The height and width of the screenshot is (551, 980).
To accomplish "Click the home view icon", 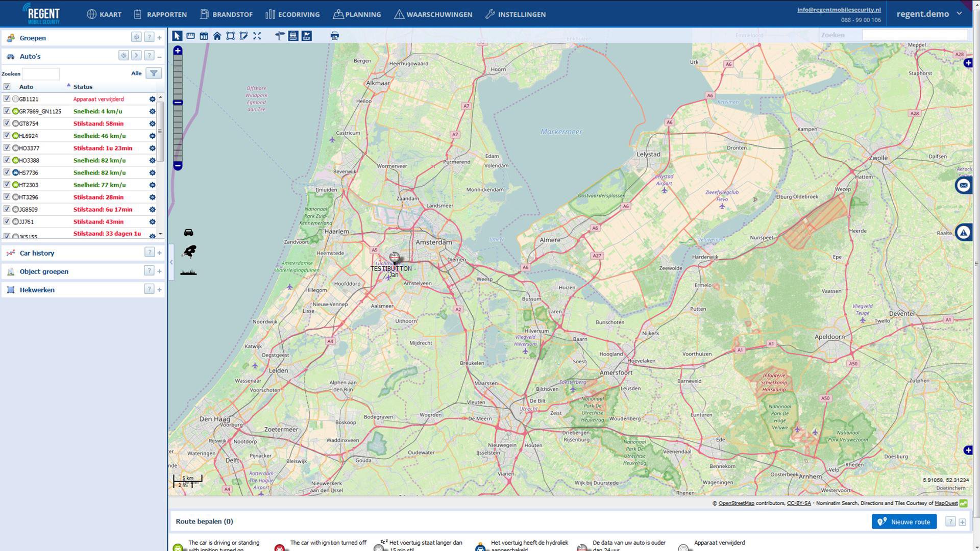I will [x=217, y=36].
